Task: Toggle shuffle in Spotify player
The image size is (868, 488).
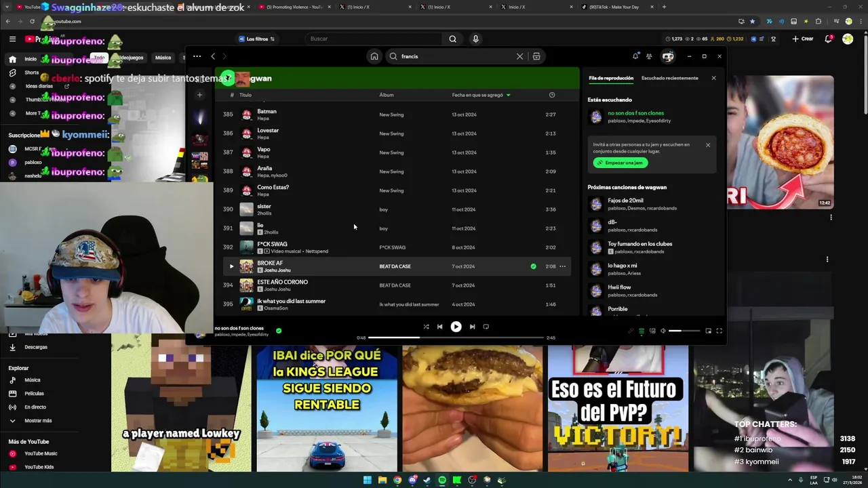Action: coord(426,327)
